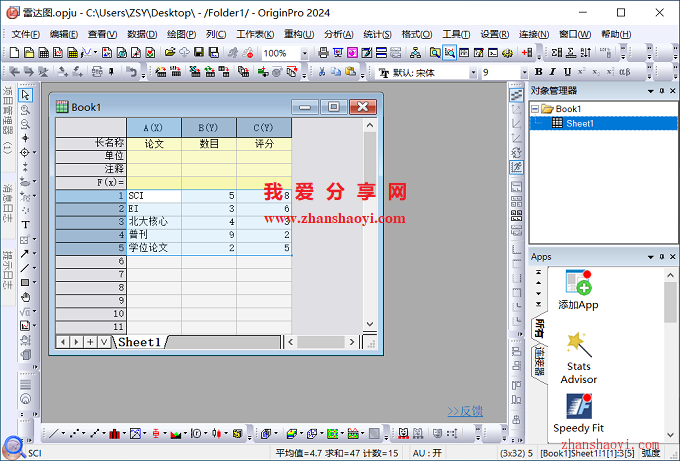This screenshot has width=680, height=461.
Task: Click the Scatter plot icon in bottom toolbar
Action: tap(74, 433)
